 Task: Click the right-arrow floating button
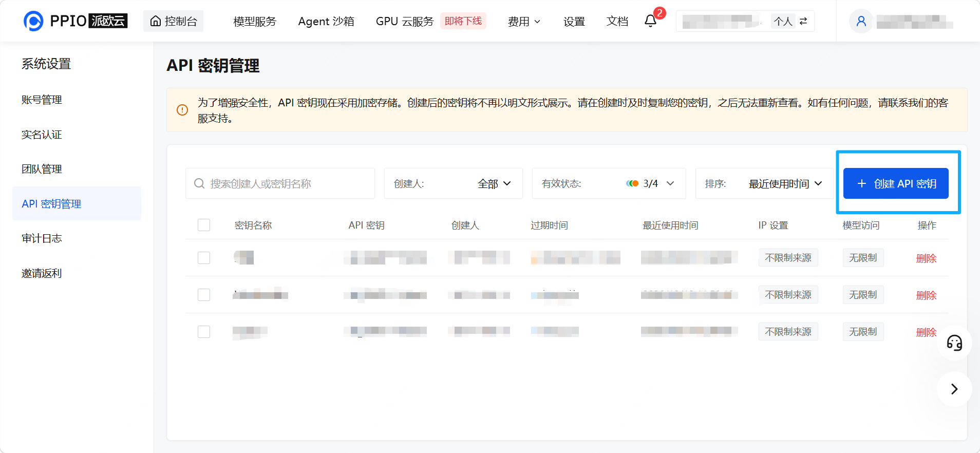pyautogui.click(x=954, y=389)
